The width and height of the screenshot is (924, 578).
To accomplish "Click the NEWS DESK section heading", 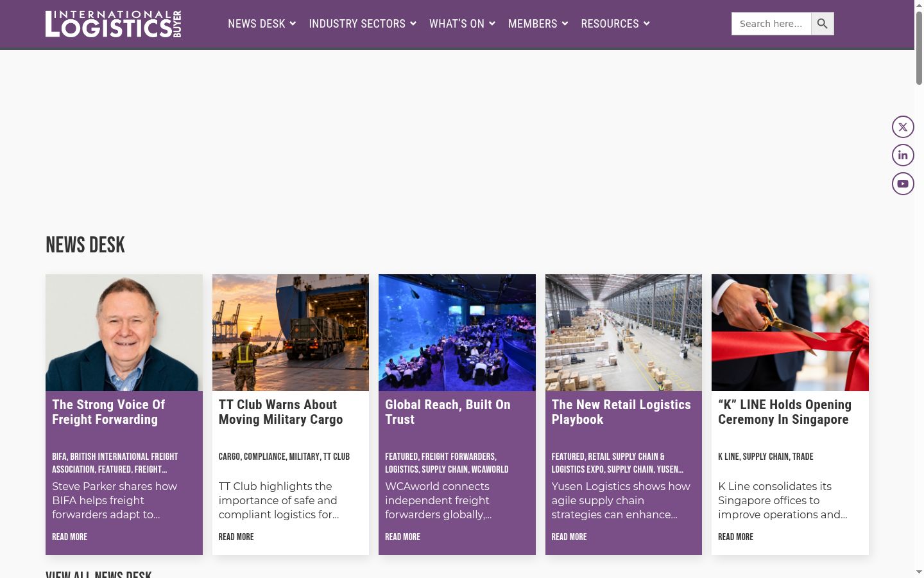I will click(x=85, y=245).
